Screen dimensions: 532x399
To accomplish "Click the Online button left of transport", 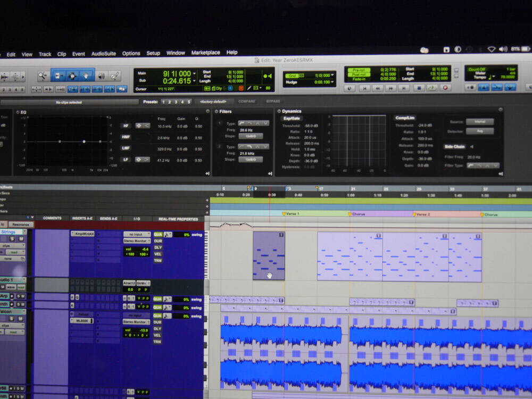I will tap(350, 88).
